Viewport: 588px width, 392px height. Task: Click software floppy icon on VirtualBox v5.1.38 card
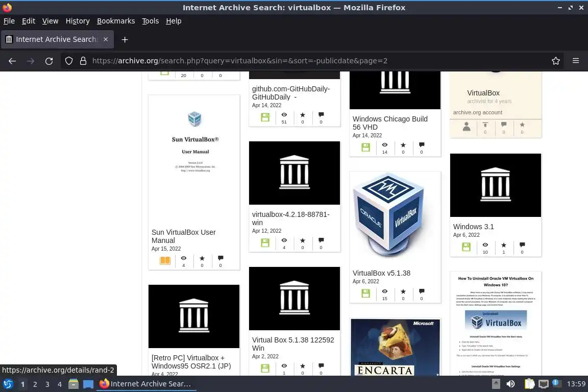[x=365, y=293]
